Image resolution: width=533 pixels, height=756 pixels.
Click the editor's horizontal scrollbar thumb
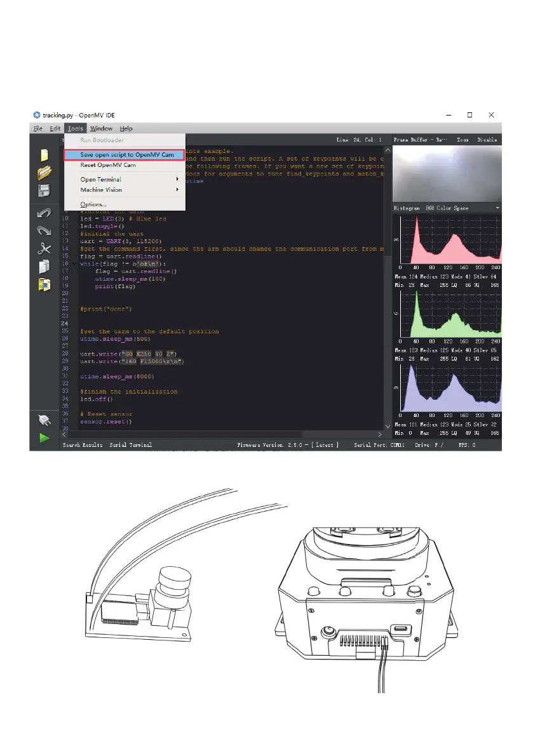tap(186, 434)
